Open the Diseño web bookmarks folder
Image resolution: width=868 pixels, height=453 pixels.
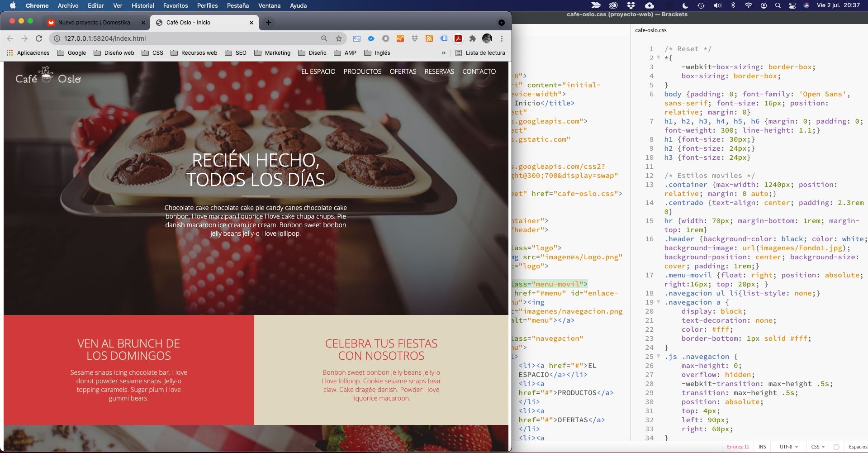114,53
